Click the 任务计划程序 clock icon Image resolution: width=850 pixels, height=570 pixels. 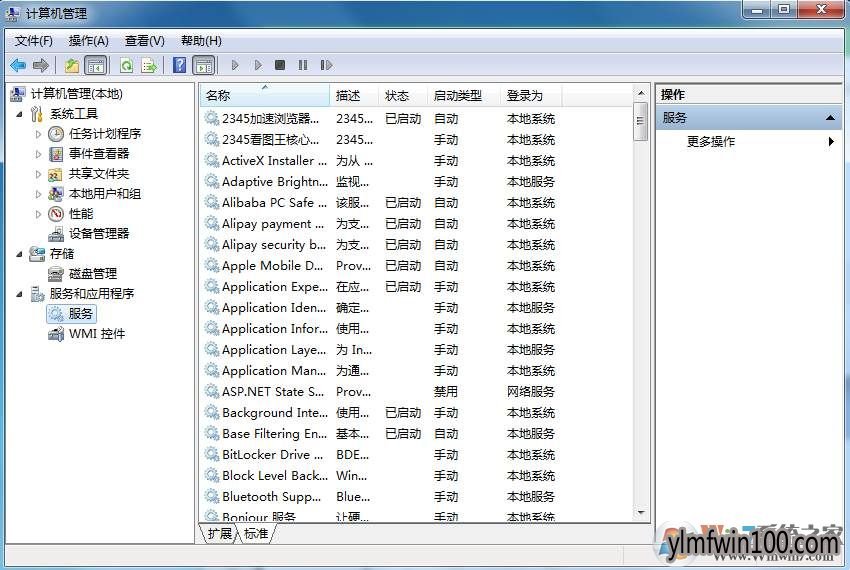coord(56,134)
